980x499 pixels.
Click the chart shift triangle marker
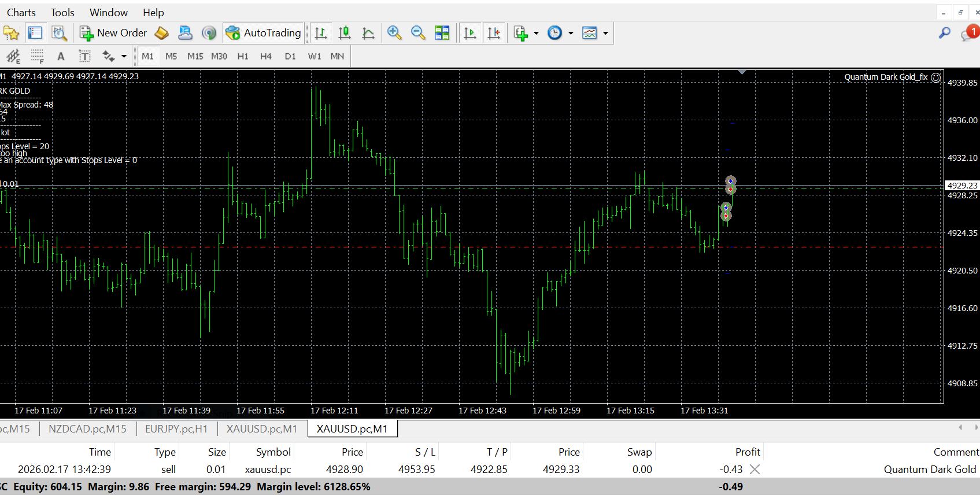click(x=742, y=72)
